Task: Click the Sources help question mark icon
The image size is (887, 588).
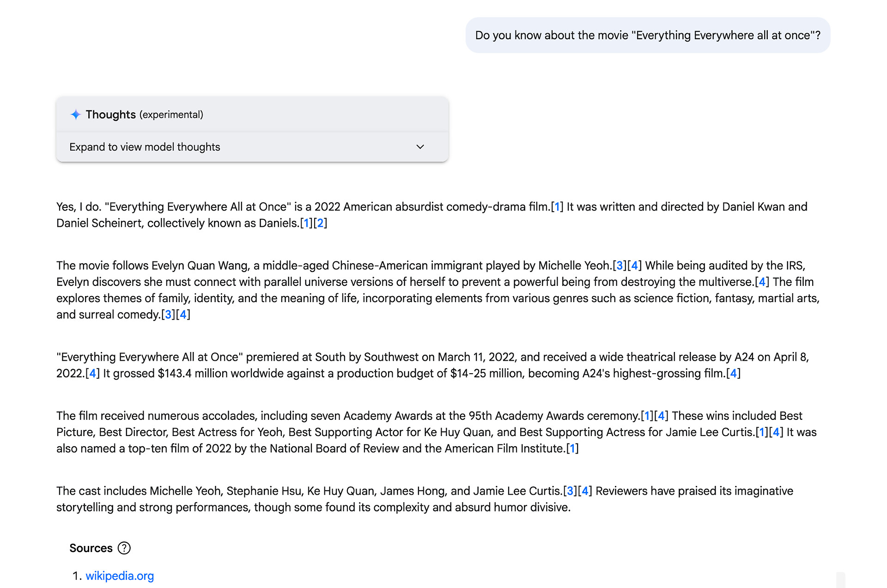Action: point(124,548)
